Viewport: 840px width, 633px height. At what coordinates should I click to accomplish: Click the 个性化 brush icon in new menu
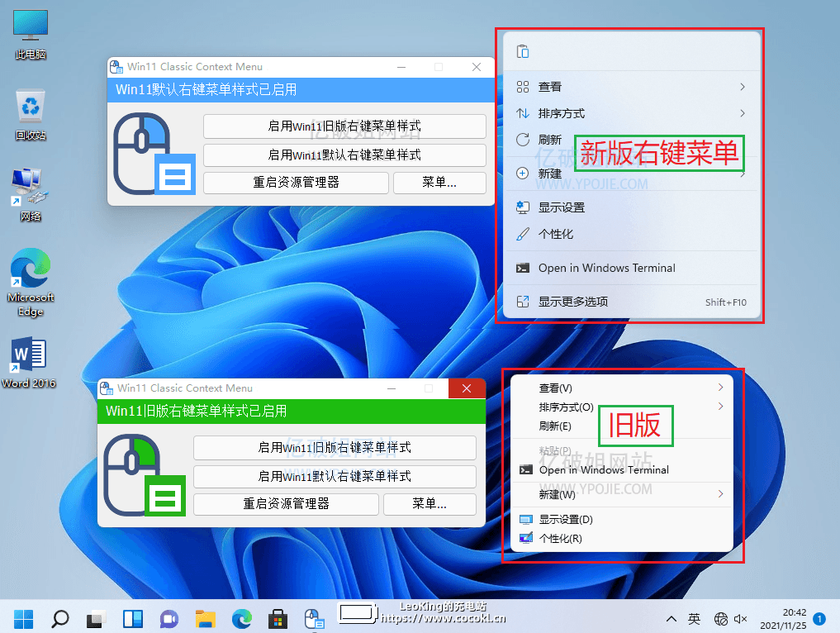tap(523, 234)
